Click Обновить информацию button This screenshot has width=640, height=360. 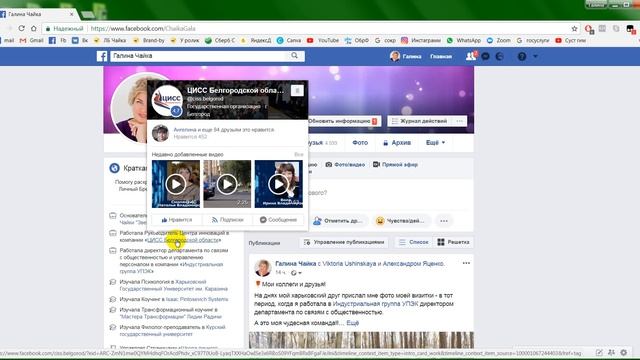click(343, 121)
